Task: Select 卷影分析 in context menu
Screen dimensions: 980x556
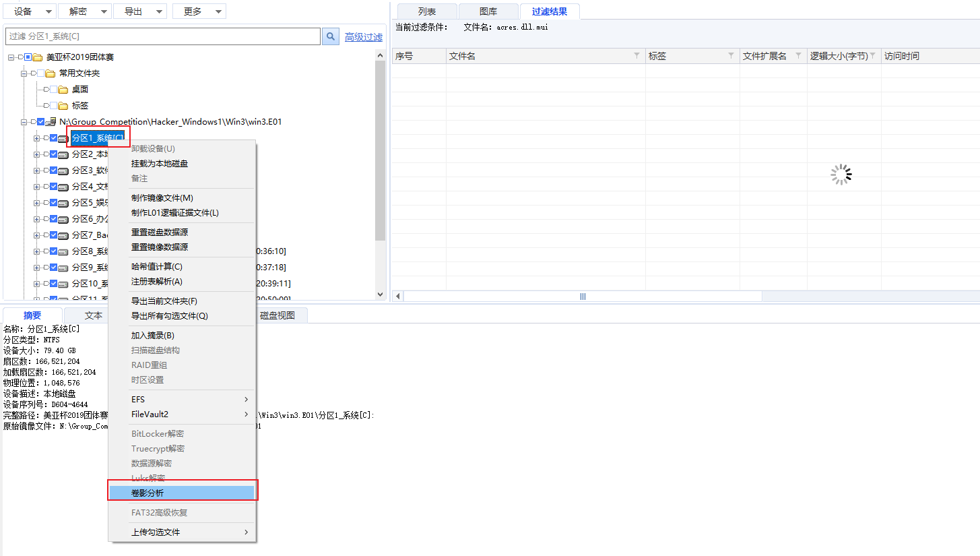Action: pyautogui.click(x=182, y=493)
